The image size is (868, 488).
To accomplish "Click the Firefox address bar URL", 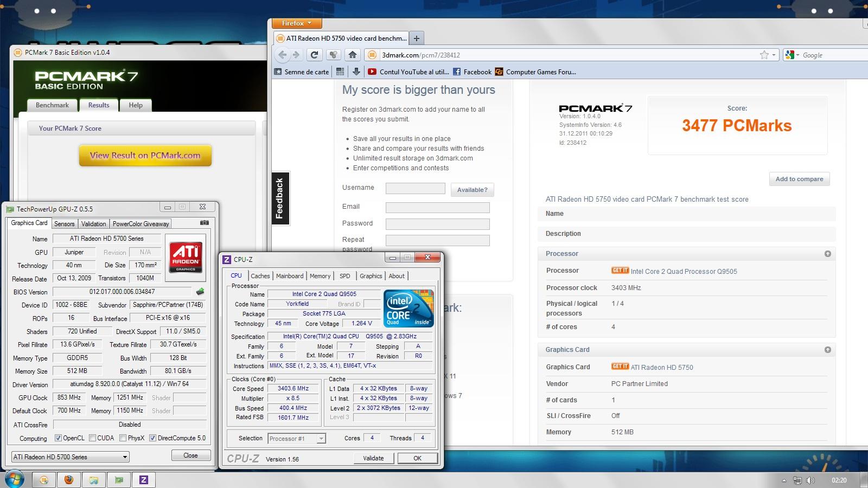I will [x=421, y=55].
